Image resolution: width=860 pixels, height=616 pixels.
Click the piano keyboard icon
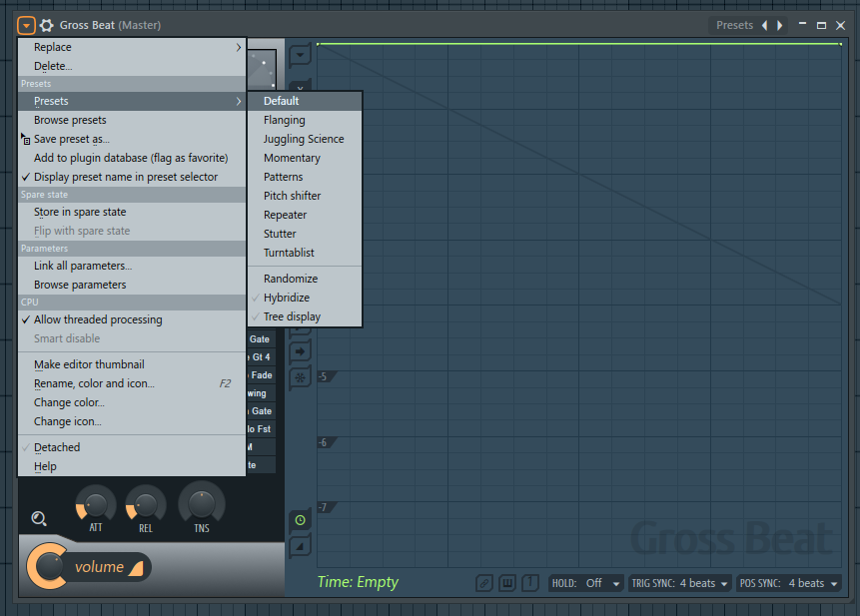tap(507, 583)
